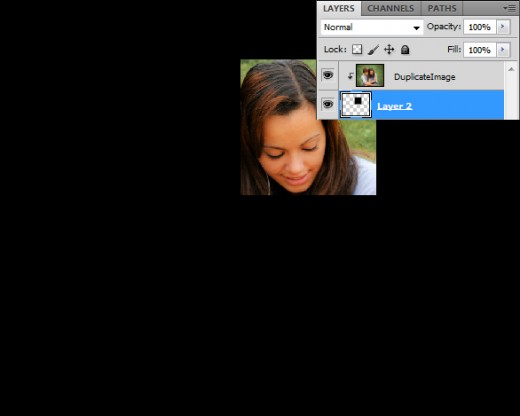
Task: Open the Paths tab
Action: [x=442, y=8]
